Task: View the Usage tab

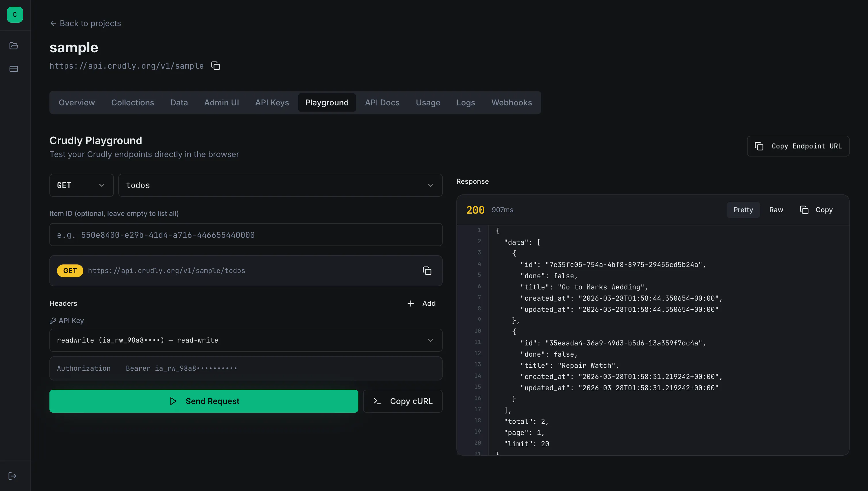Action: (x=428, y=103)
